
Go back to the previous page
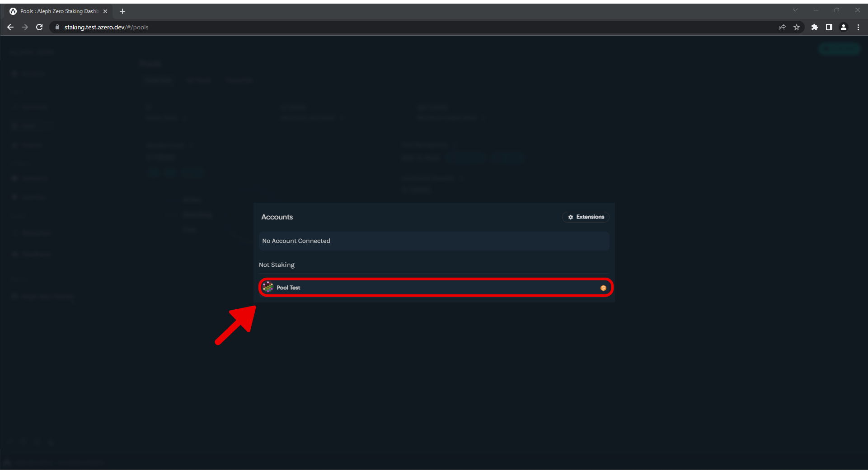tap(10, 27)
